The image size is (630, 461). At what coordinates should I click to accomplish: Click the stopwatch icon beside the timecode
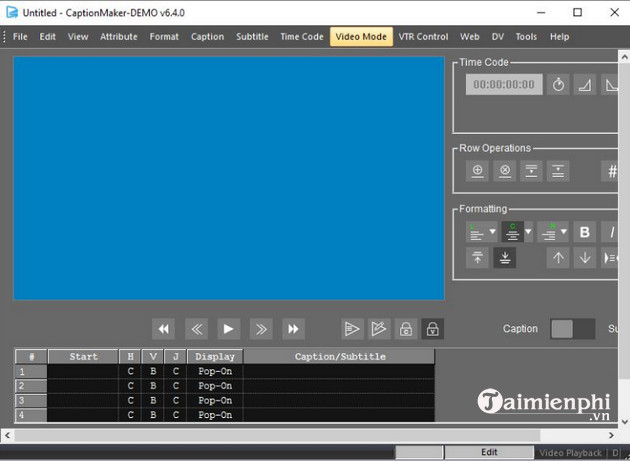pos(559,85)
